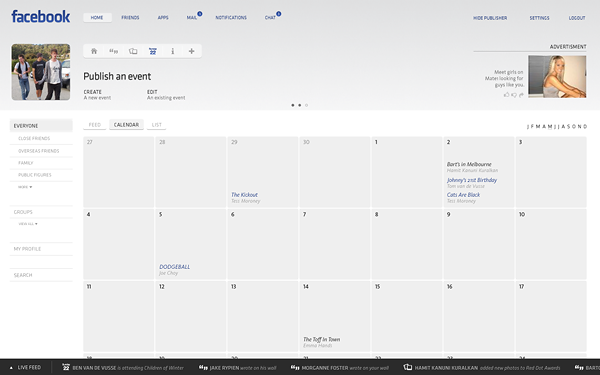Select Everyone filter in sidebar

(41, 126)
